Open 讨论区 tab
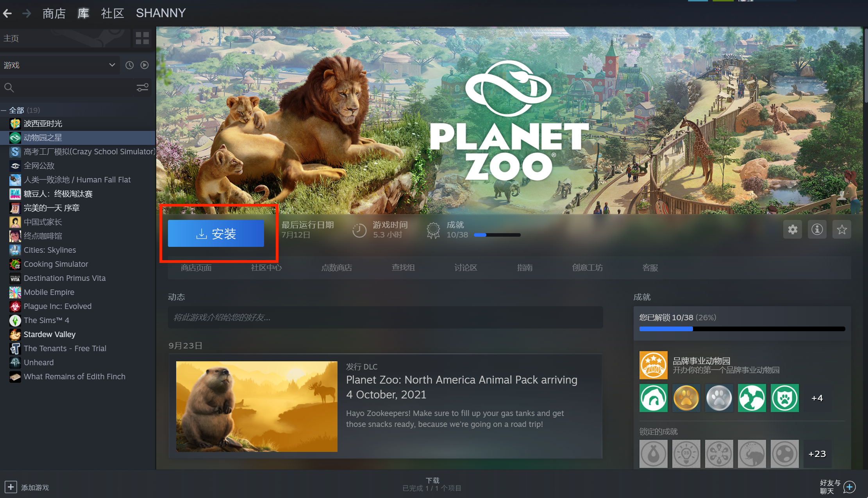The height and width of the screenshot is (498, 868). (466, 268)
